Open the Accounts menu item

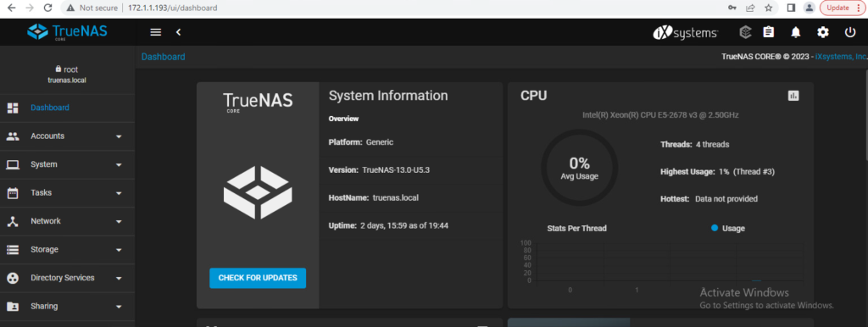68,136
